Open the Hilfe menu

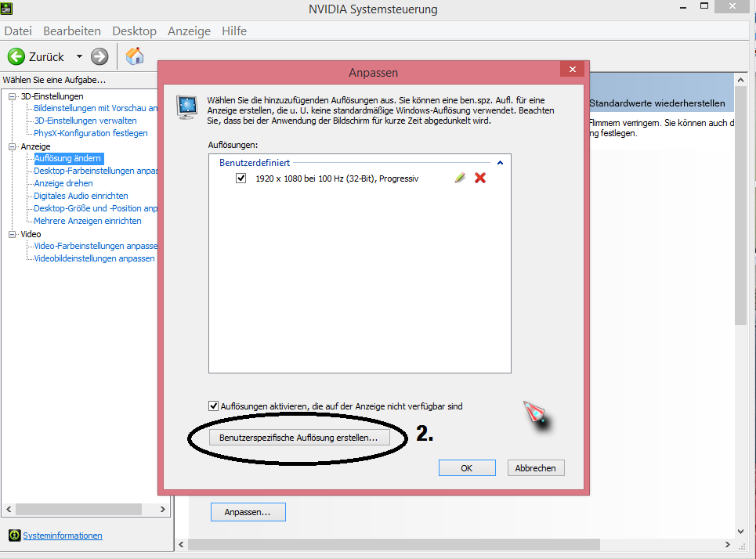(x=233, y=31)
